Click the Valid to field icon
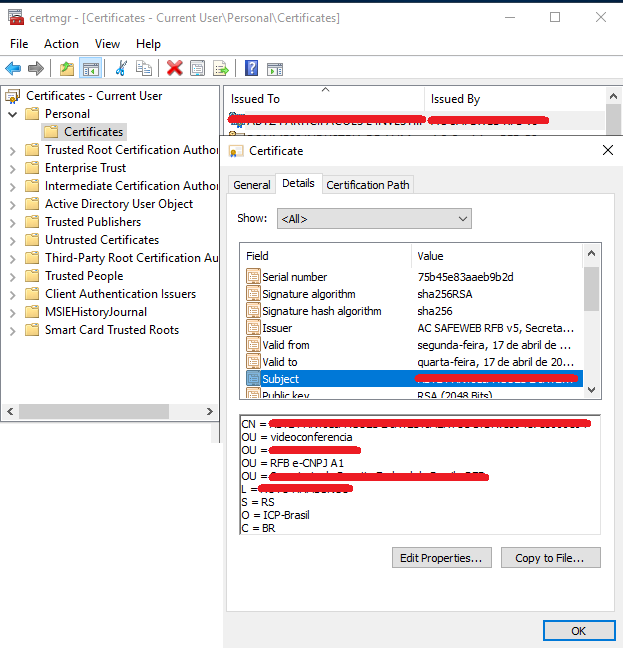 click(x=253, y=361)
